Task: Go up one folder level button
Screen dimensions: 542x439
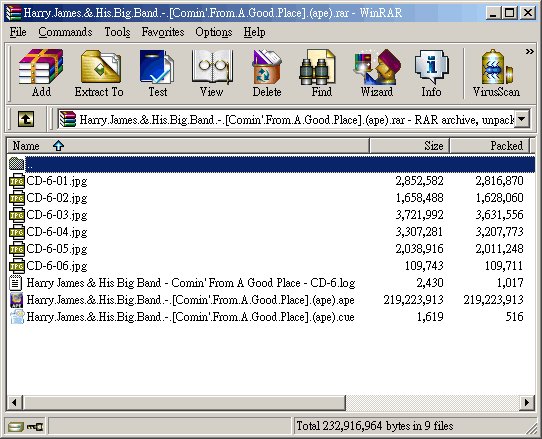Action: pos(26,119)
